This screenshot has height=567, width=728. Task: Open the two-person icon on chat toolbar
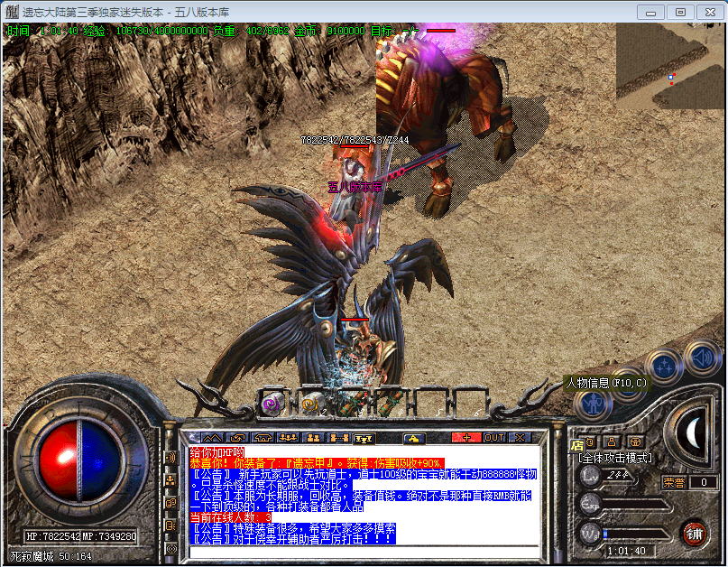click(x=313, y=438)
